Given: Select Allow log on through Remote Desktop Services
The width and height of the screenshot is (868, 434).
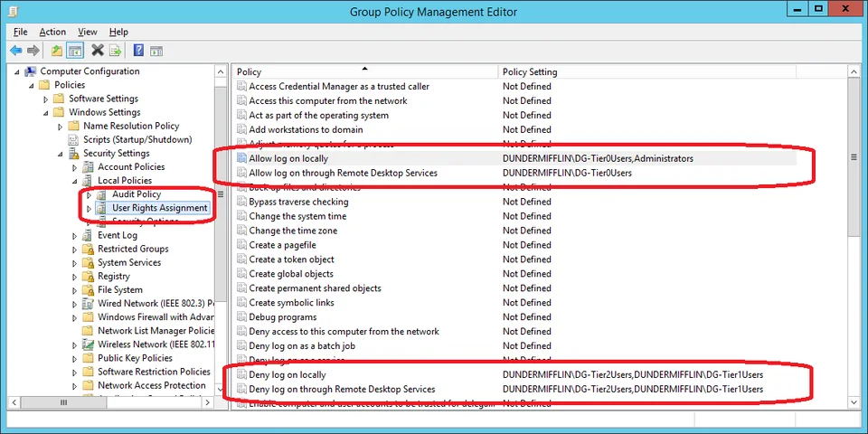Looking at the screenshot, I should [x=344, y=174].
